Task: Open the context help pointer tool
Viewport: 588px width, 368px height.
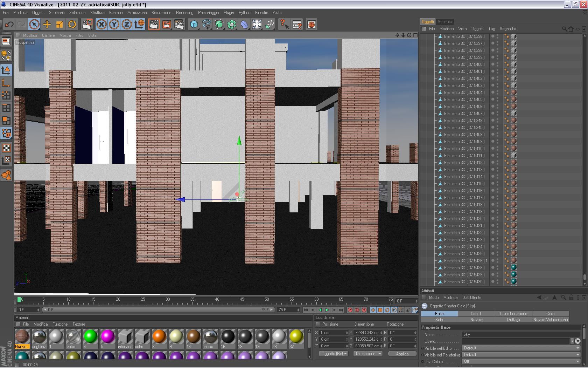Action: click(284, 25)
